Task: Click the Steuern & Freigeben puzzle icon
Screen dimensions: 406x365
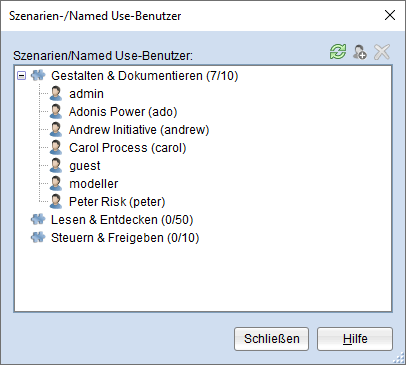Action: [38, 238]
